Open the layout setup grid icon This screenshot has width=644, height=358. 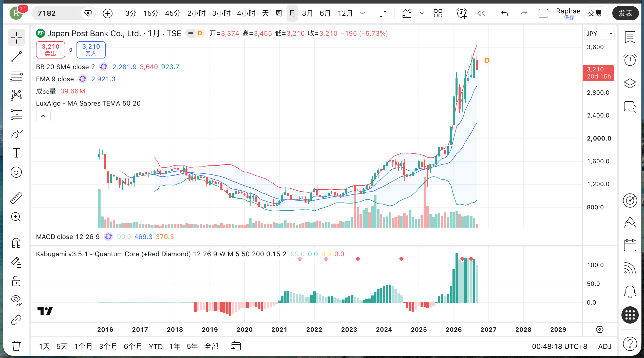438,13
